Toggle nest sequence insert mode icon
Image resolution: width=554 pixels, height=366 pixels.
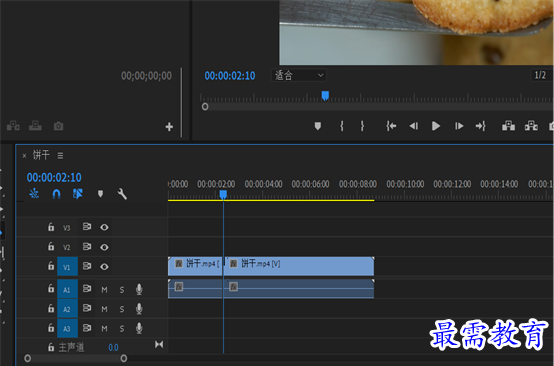[34, 194]
